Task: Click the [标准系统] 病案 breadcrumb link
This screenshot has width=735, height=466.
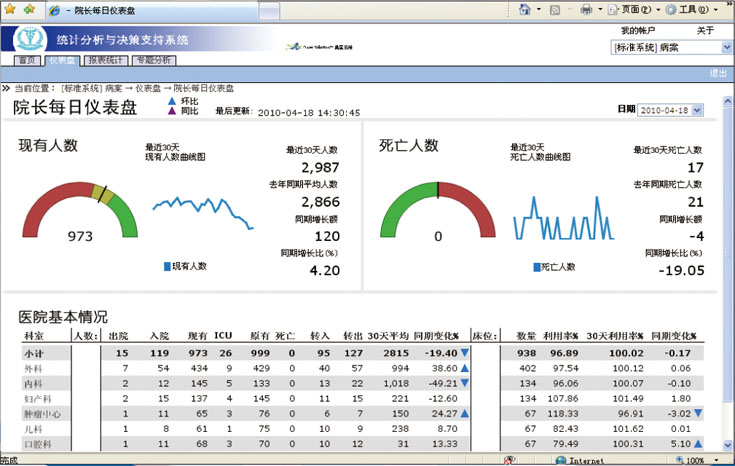Action: click(x=92, y=88)
